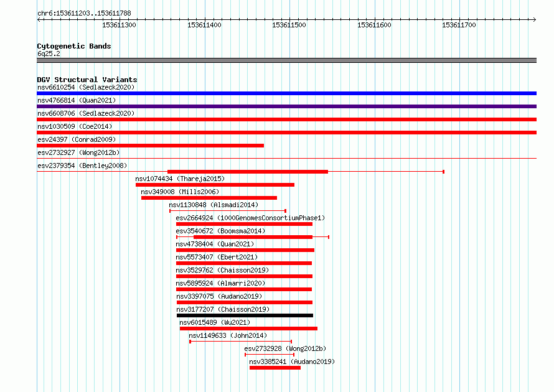Open nsv3397075 (Audano2019) label
Screen dimensions: 554x392
pyautogui.click(x=219, y=296)
